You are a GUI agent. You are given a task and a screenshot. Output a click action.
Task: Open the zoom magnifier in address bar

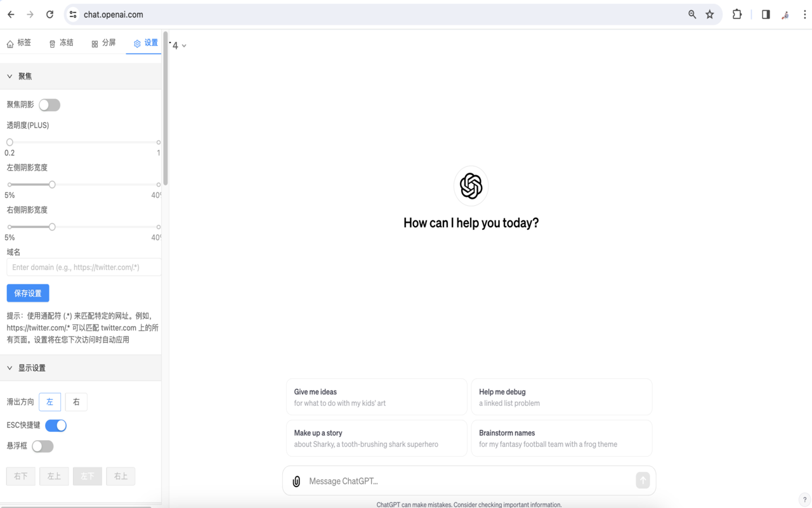692,14
